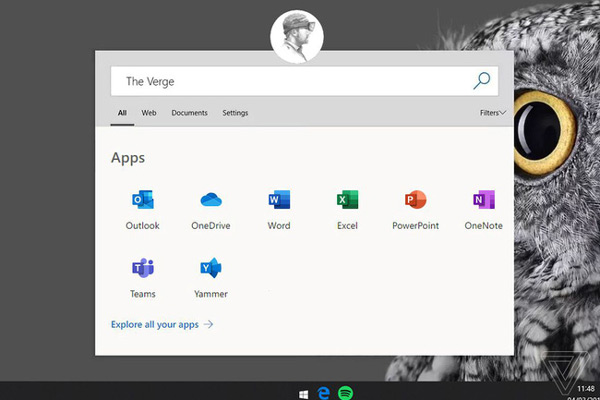Switch to the Settings tab
The image size is (600, 400).
pyautogui.click(x=235, y=113)
